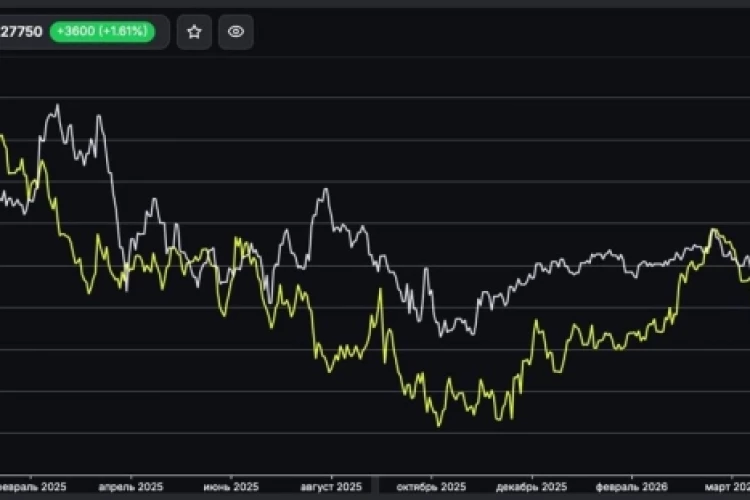Click the star favorite icon
Image resolution: width=750 pixels, height=500 pixels.
194,32
